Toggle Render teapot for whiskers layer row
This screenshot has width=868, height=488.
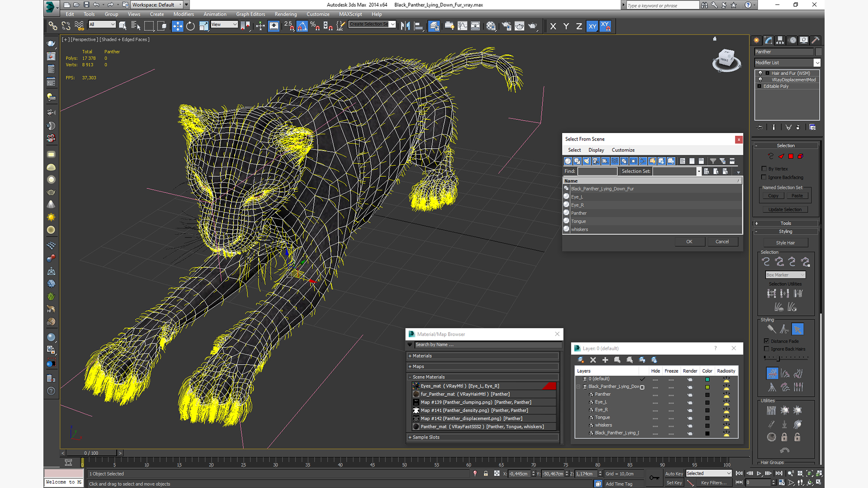tap(689, 426)
